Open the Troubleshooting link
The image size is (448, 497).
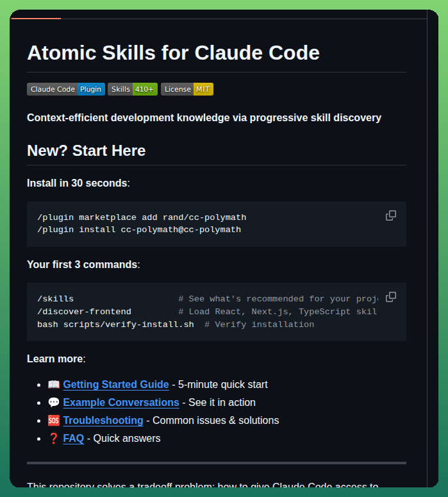coord(103,421)
